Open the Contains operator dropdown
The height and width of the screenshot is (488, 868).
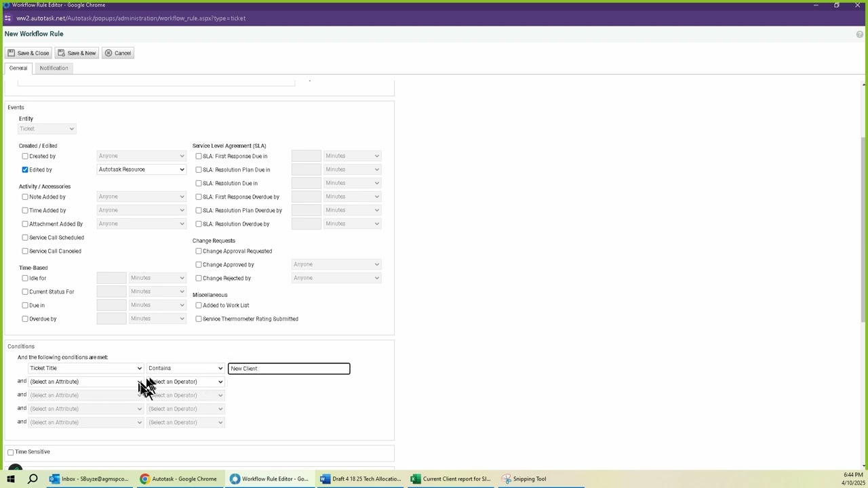coord(186,368)
